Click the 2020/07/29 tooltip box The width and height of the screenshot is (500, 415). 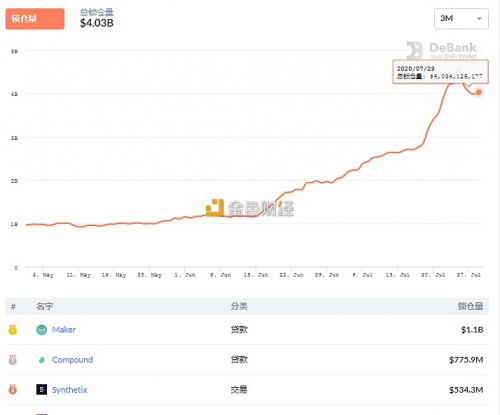pyautogui.click(x=440, y=72)
